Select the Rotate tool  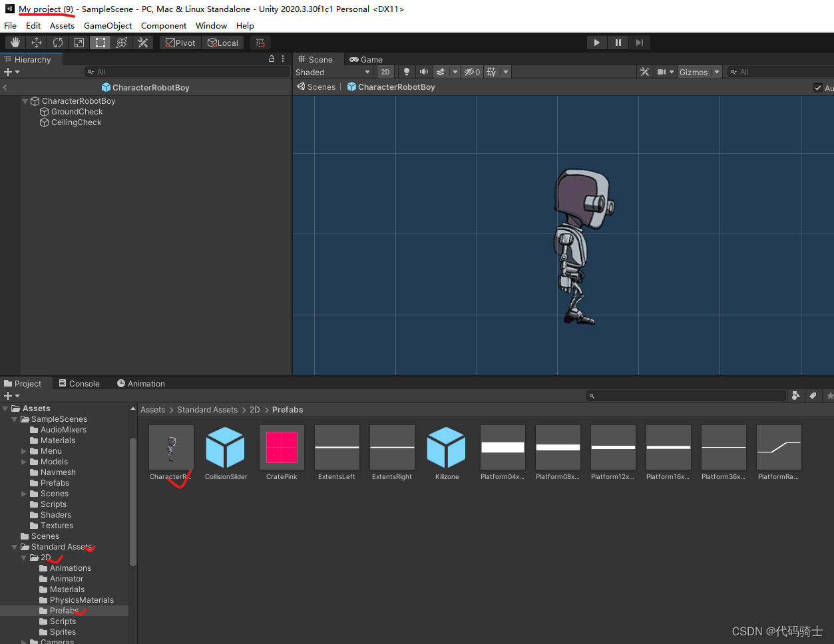(x=58, y=43)
